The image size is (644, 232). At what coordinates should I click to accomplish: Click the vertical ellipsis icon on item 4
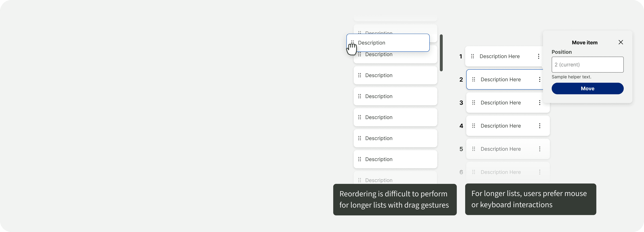click(x=540, y=126)
